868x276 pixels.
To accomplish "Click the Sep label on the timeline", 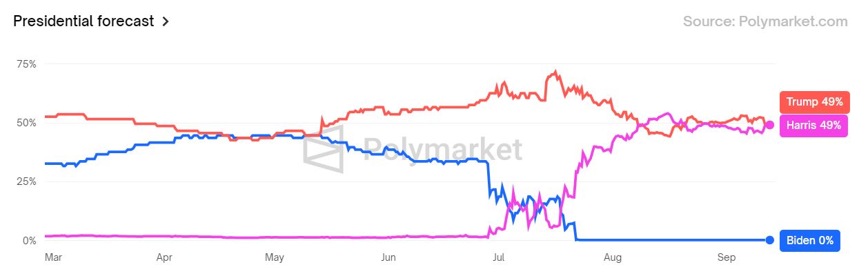I will tap(727, 257).
